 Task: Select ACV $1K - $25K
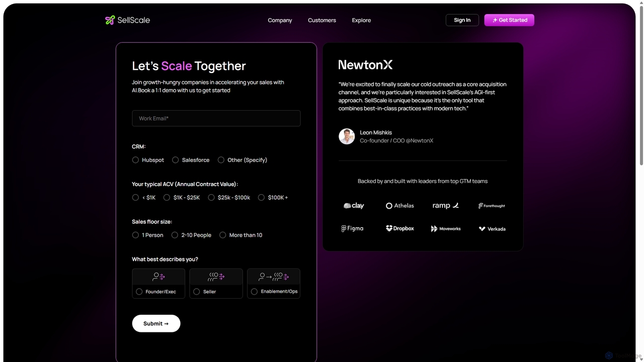coord(167,198)
